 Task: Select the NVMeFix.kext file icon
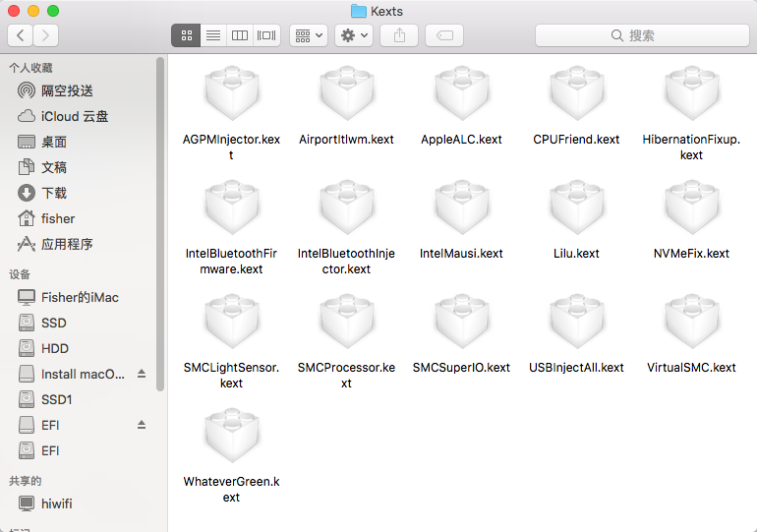tap(691, 207)
